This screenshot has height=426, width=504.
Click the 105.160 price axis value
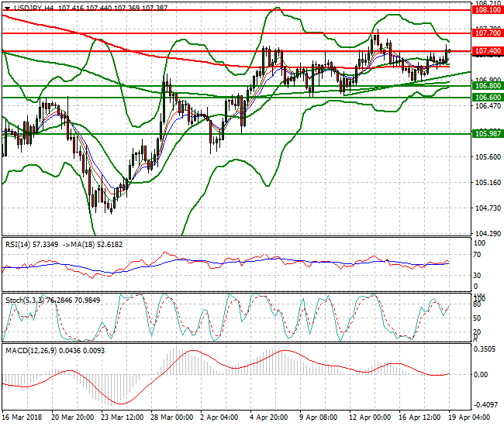pos(488,183)
